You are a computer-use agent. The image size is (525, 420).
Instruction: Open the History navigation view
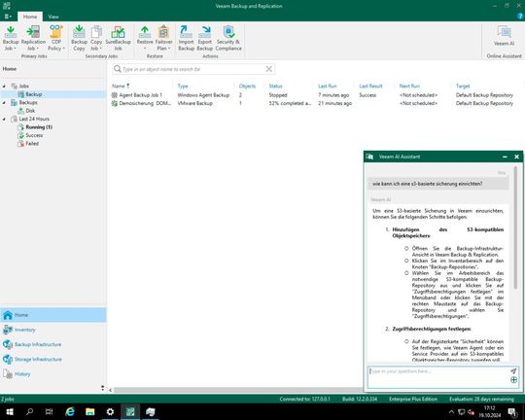tap(53, 373)
